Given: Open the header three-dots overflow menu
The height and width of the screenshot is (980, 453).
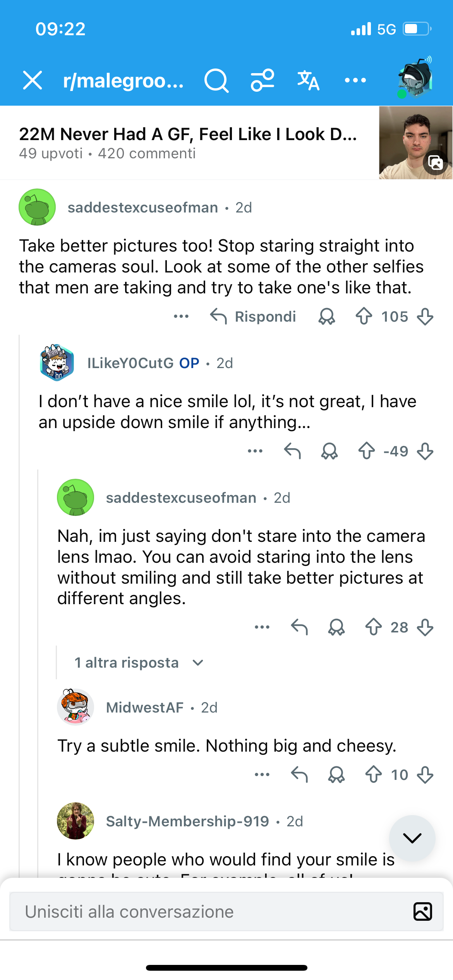Looking at the screenshot, I should tap(355, 81).
